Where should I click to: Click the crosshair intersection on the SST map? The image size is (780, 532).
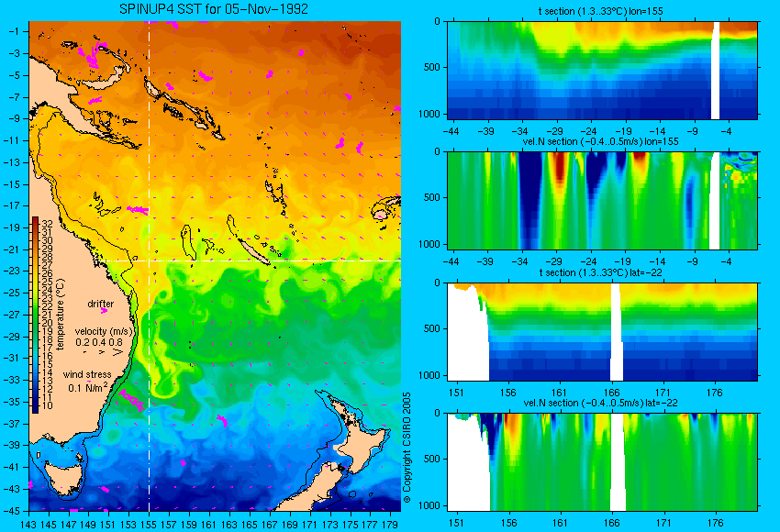click(x=150, y=260)
